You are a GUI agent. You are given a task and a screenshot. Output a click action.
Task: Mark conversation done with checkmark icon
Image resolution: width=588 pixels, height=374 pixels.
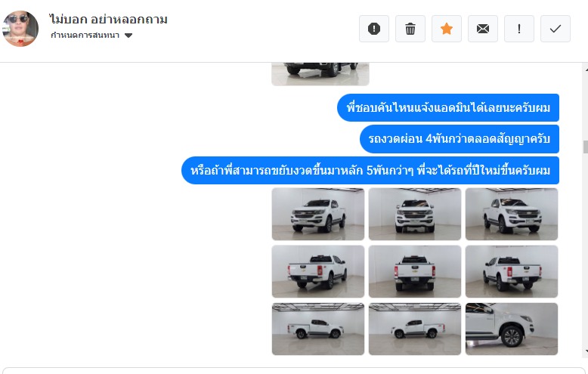coord(556,29)
